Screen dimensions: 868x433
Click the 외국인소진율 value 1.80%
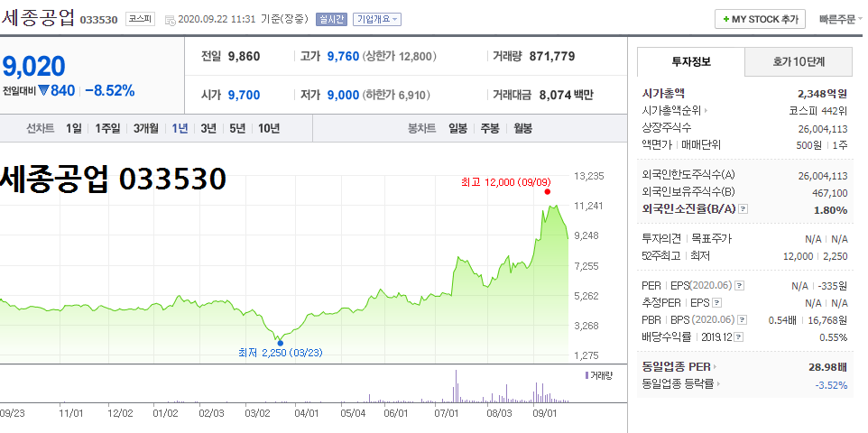tap(830, 210)
